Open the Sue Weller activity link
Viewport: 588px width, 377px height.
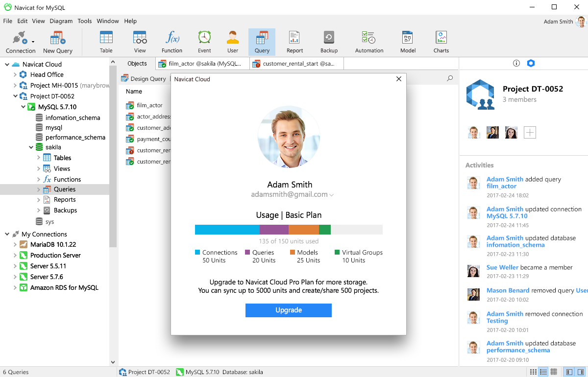click(x=502, y=267)
